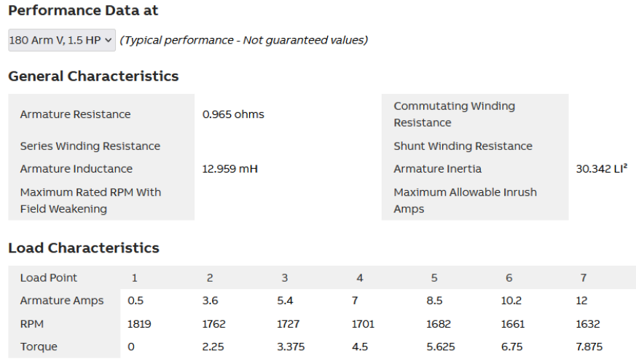Click the General Characteristics heading
This screenshot has width=636, height=364.
(x=93, y=76)
